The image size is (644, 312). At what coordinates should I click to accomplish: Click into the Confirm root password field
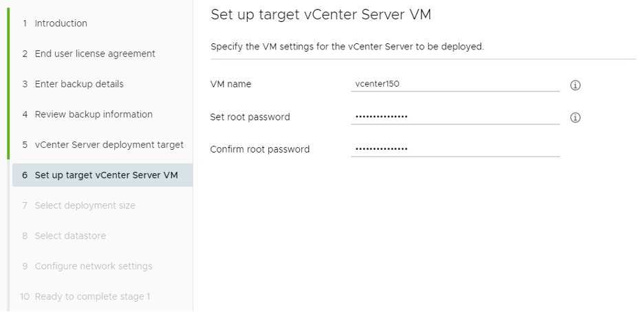click(x=455, y=148)
